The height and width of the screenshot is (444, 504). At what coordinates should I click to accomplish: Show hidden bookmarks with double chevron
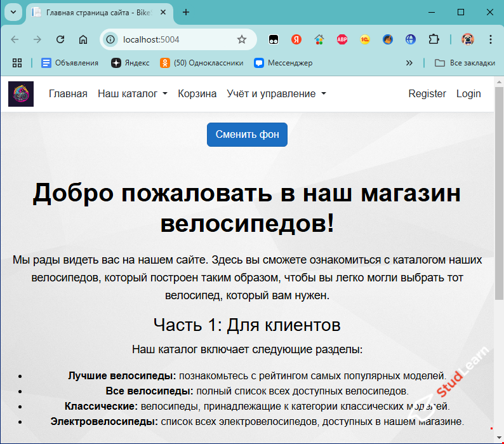click(409, 63)
